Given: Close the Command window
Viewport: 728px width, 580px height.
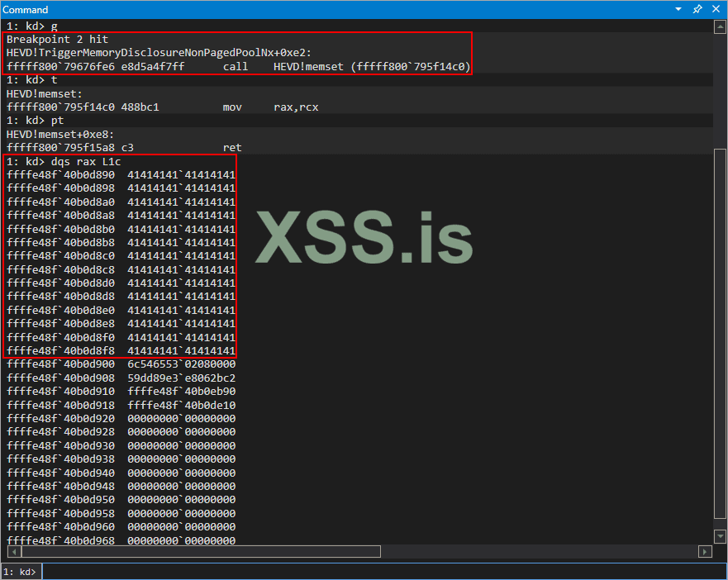Looking at the screenshot, I should 716,9.
